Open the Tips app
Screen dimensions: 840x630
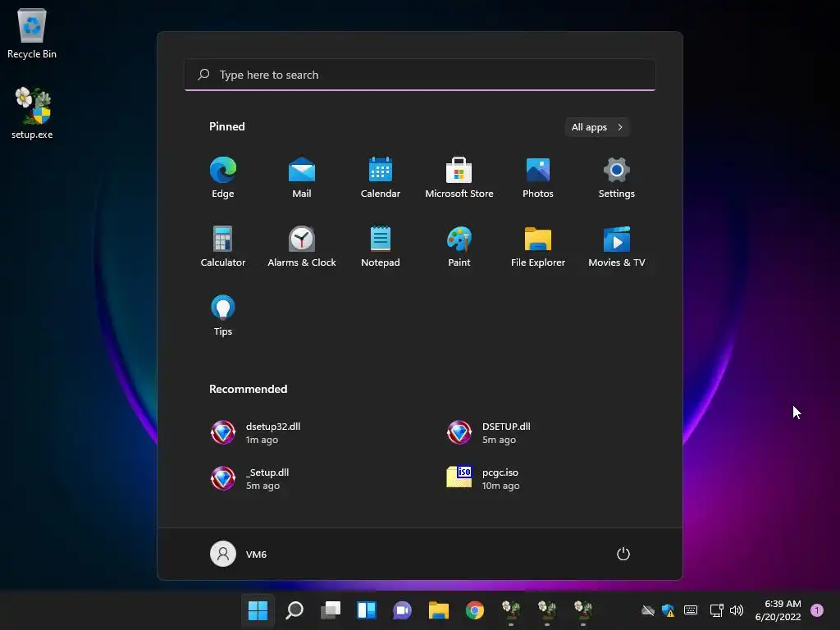pos(223,316)
